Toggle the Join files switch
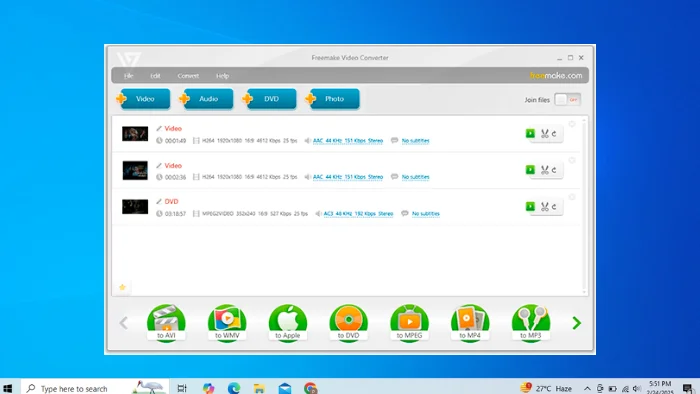The width and height of the screenshot is (700, 394). click(567, 100)
